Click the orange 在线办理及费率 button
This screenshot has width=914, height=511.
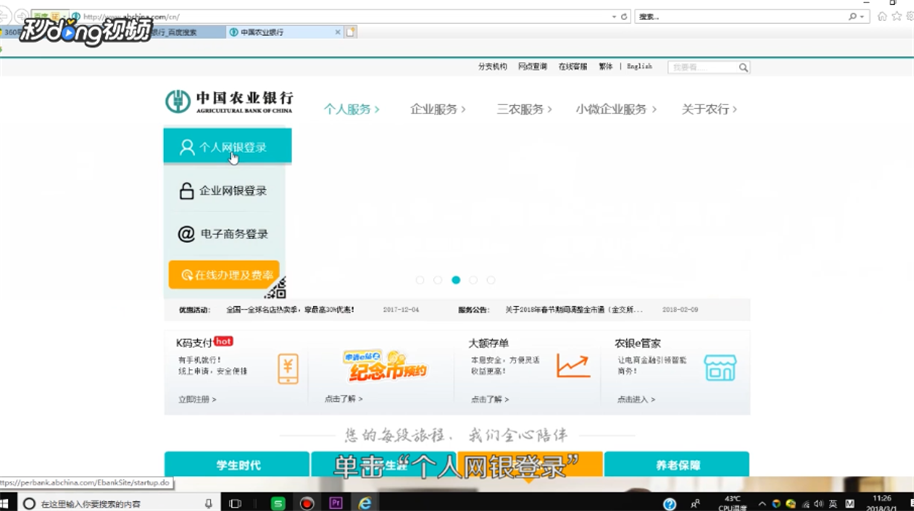tap(224, 274)
